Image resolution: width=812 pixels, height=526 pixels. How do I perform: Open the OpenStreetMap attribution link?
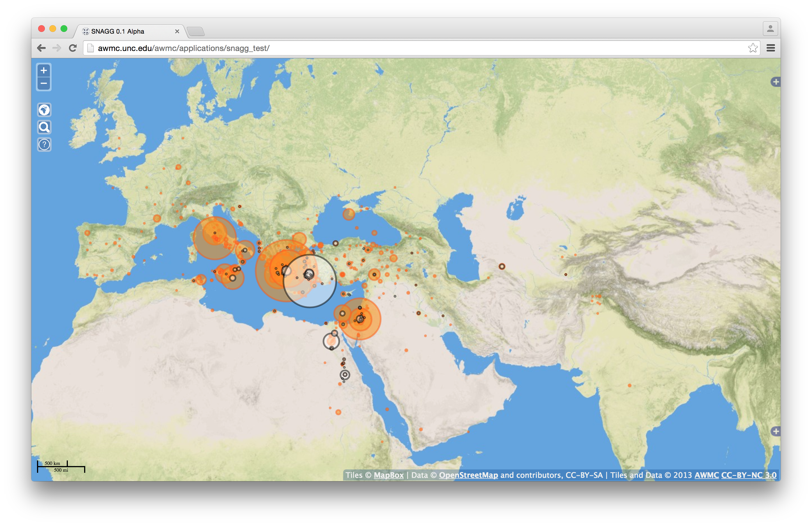click(x=468, y=475)
